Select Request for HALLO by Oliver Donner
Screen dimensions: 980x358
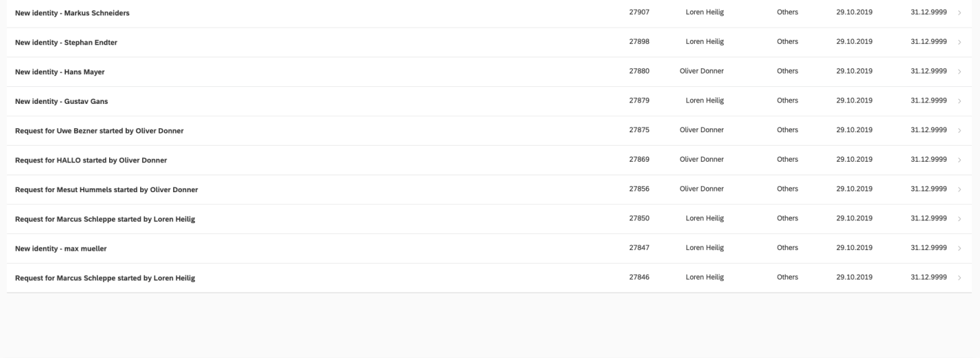click(91, 160)
